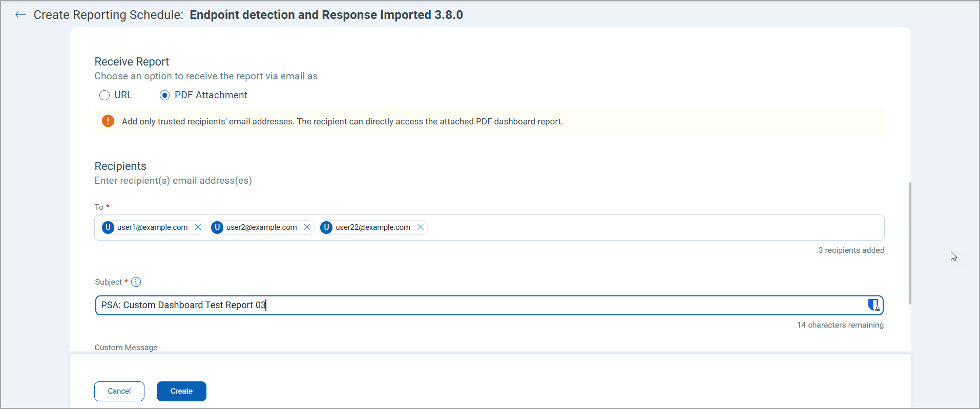The height and width of the screenshot is (409, 980).
Task: Remove user2@example.com recipient chip
Action: (x=307, y=227)
